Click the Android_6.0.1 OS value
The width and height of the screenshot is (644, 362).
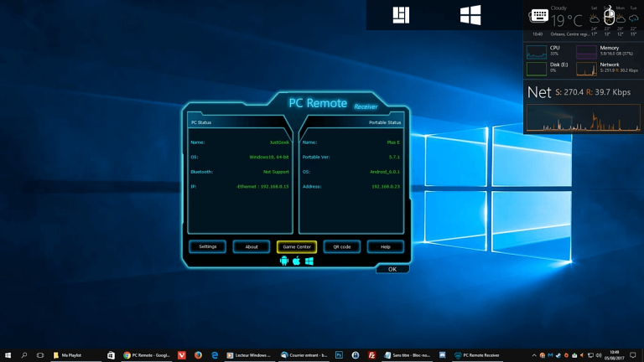(x=385, y=172)
